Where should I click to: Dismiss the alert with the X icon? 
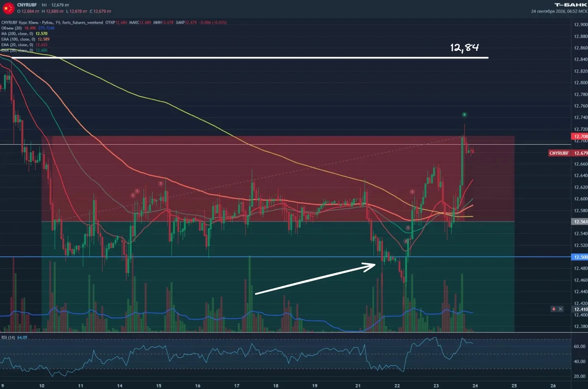[x=560, y=309]
